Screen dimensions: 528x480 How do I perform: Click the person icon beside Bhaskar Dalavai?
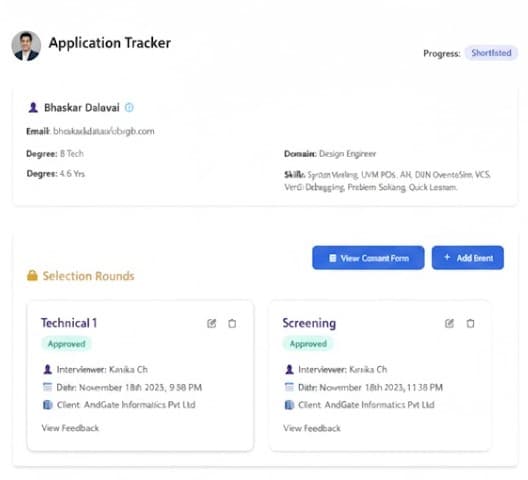(33, 107)
